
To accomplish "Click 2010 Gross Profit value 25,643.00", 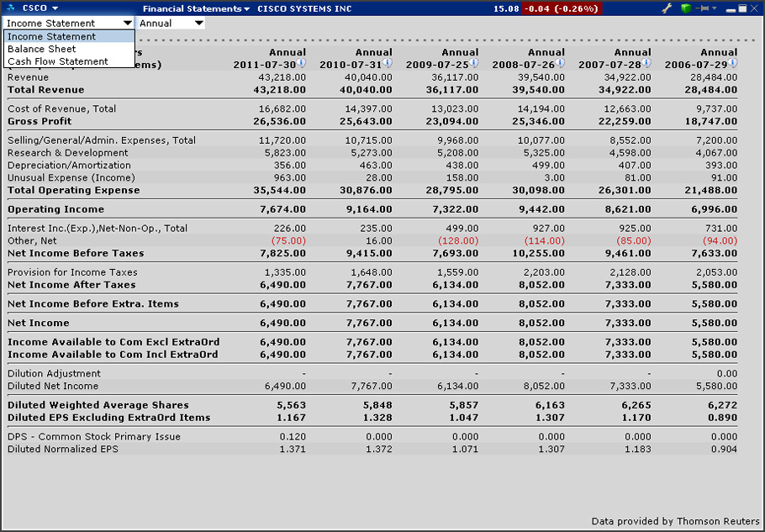I will click(366, 121).
